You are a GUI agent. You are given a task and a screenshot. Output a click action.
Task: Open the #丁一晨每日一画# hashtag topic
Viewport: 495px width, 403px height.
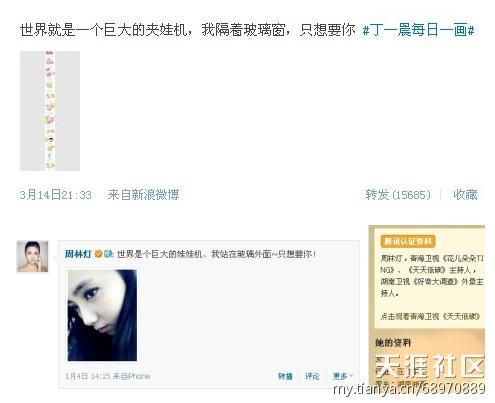pyautogui.click(x=418, y=30)
